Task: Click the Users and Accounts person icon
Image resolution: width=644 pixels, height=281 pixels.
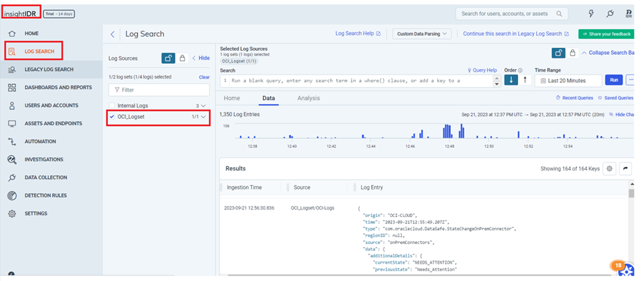Action: tap(12, 106)
